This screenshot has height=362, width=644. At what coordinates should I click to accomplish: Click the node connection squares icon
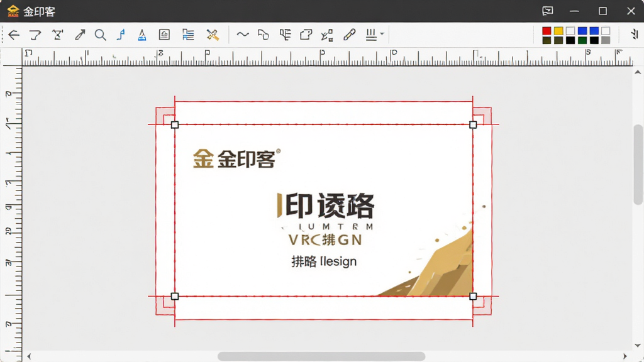327,35
